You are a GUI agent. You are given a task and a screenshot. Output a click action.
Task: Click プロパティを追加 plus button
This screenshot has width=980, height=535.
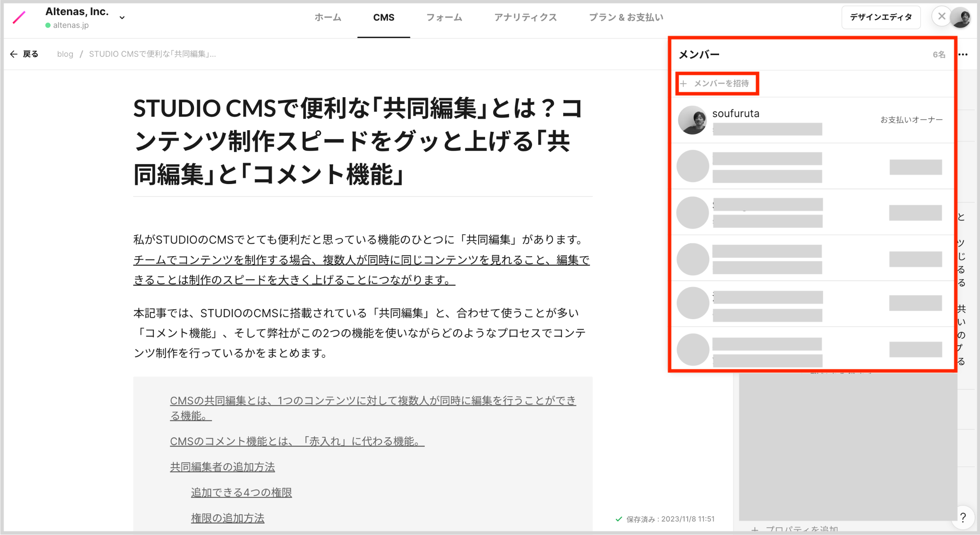(794, 529)
